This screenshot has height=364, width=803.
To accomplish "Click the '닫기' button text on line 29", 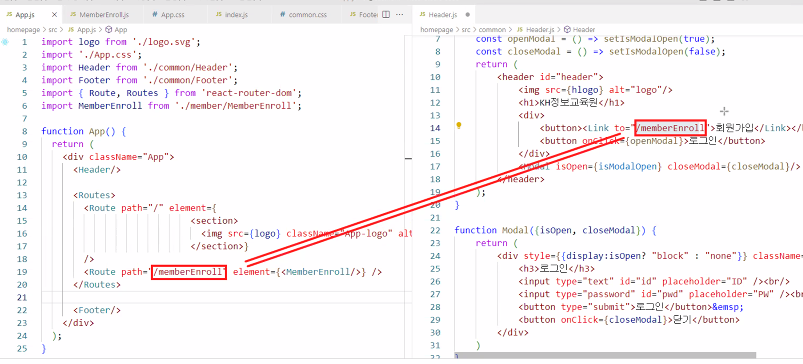I will [x=681, y=319].
